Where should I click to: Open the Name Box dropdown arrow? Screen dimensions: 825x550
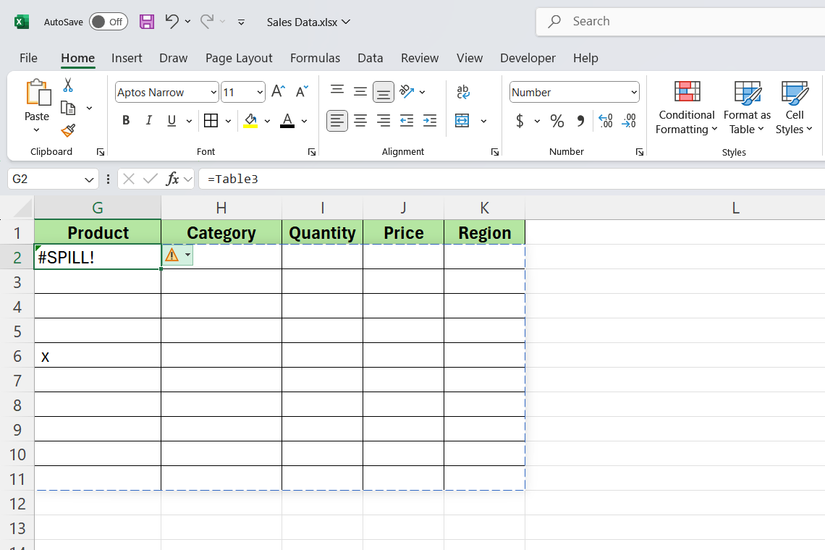89,179
